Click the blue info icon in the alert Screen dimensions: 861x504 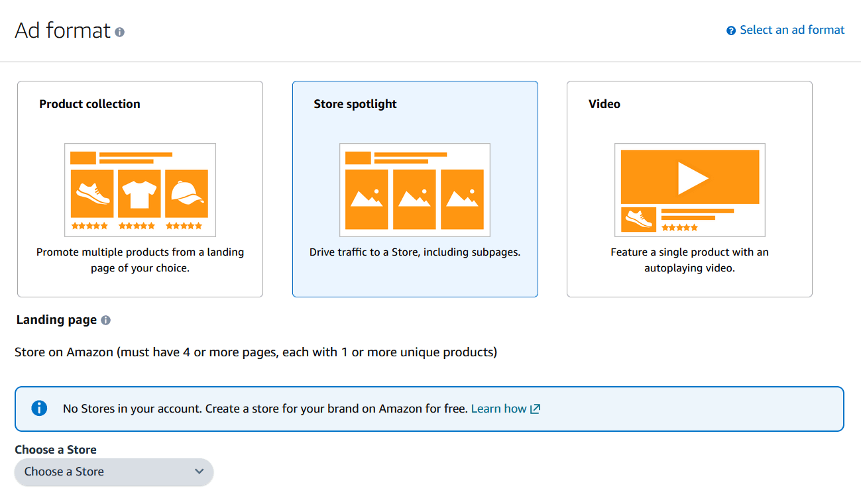pyautogui.click(x=39, y=409)
